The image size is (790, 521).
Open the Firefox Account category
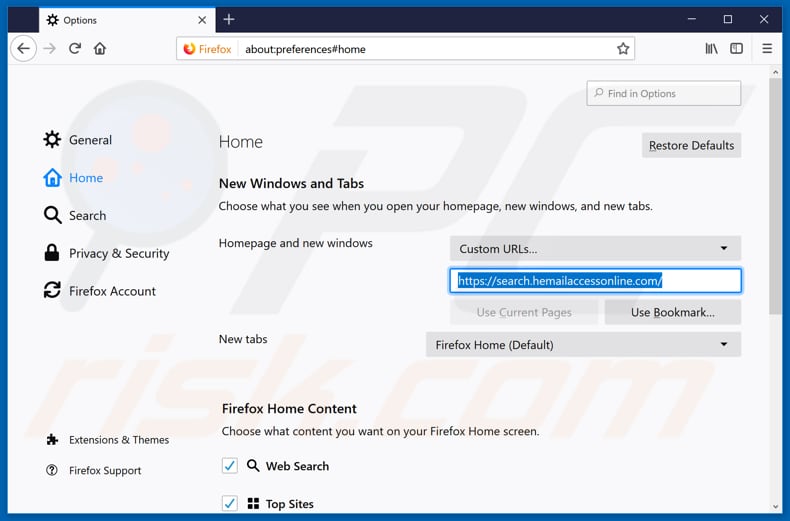(x=99, y=291)
